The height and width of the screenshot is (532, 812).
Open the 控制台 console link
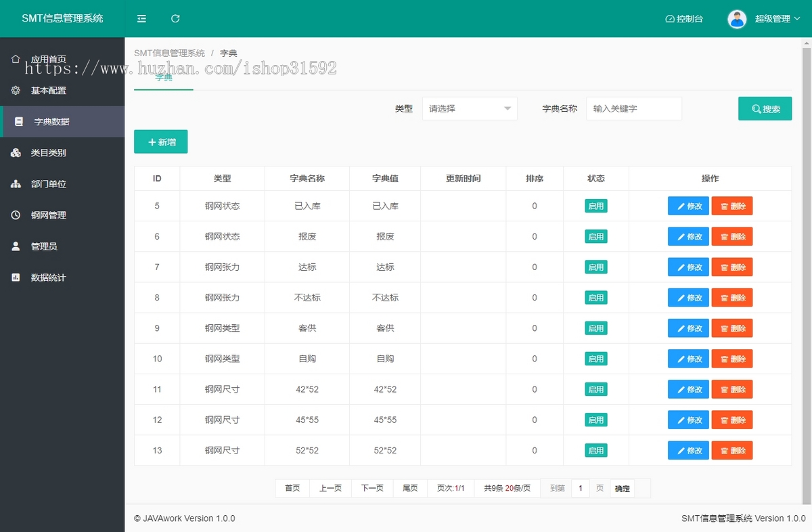click(x=684, y=19)
